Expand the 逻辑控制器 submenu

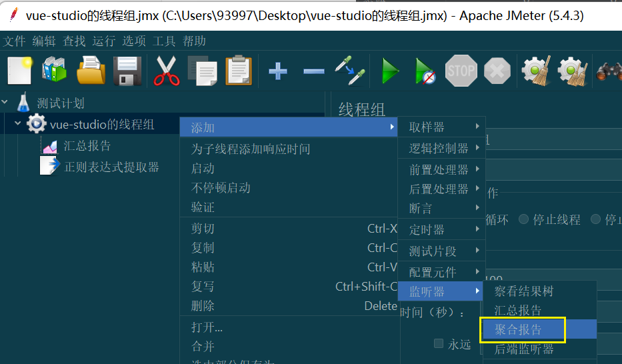click(441, 148)
